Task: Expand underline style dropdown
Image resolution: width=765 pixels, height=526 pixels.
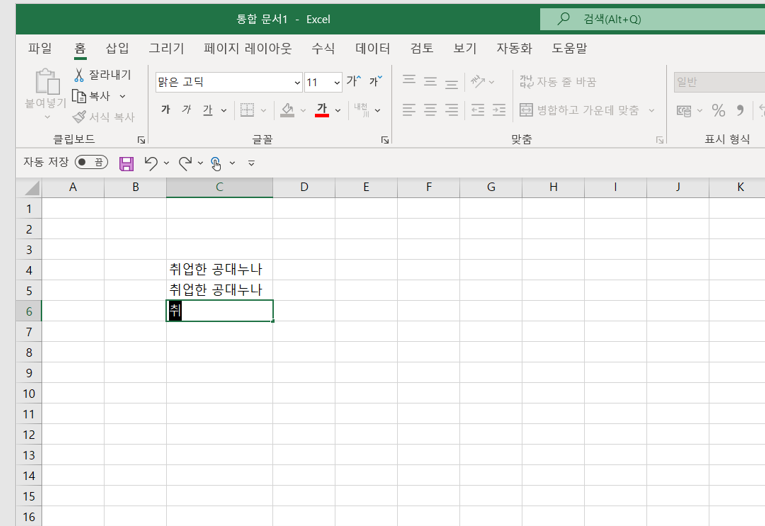Action: (223, 111)
